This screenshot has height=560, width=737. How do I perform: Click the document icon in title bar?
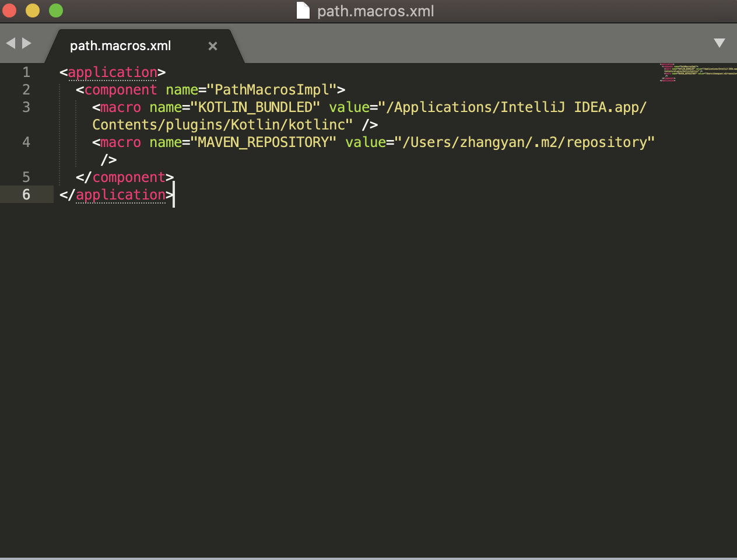click(x=303, y=10)
